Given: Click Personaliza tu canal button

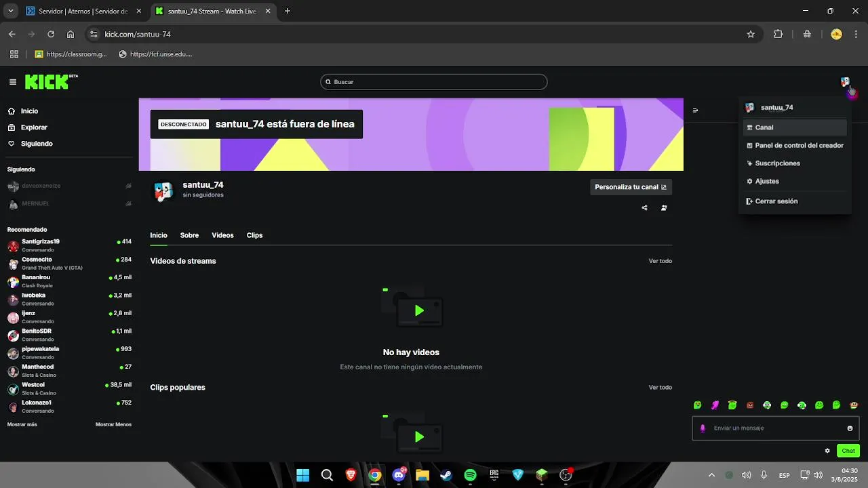Looking at the screenshot, I should [x=631, y=187].
